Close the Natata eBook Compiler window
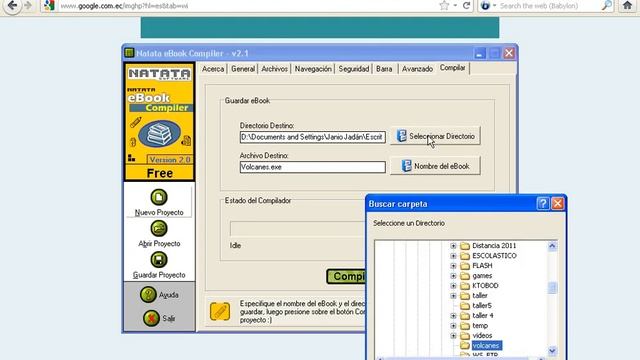The image size is (640, 360). click(509, 53)
